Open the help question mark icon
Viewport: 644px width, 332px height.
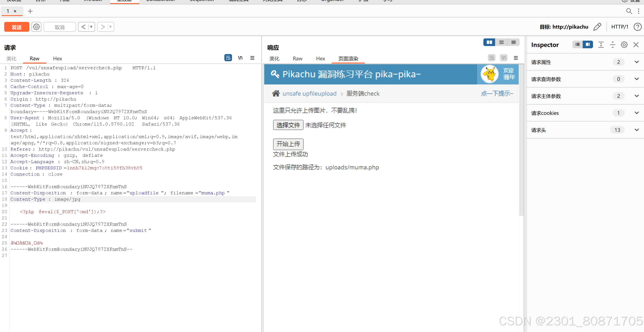pyautogui.click(x=637, y=27)
